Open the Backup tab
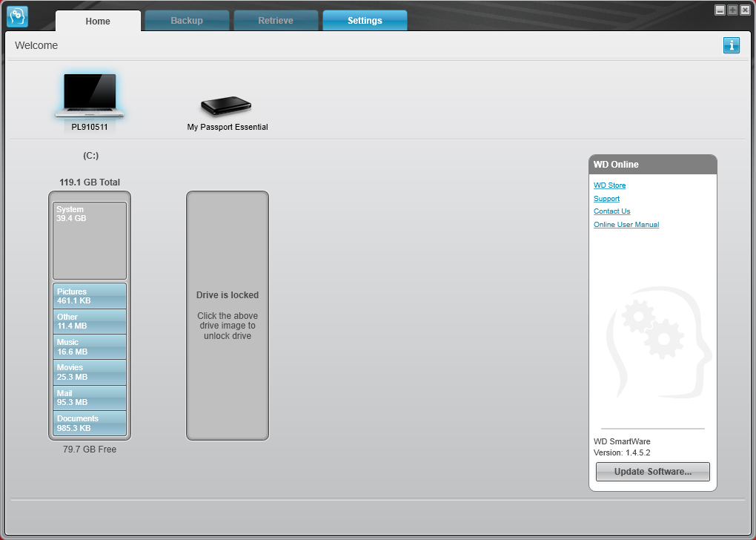756x540 pixels. tap(187, 21)
